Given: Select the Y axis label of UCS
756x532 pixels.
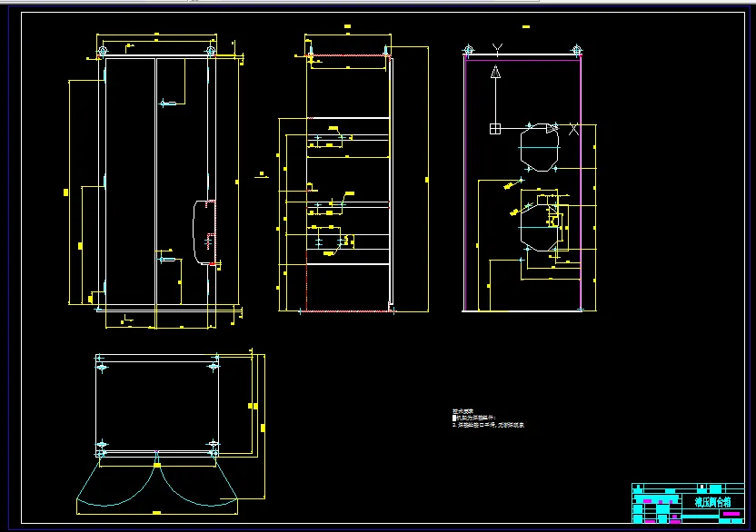Looking at the screenshot, I should (x=498, y=49).
